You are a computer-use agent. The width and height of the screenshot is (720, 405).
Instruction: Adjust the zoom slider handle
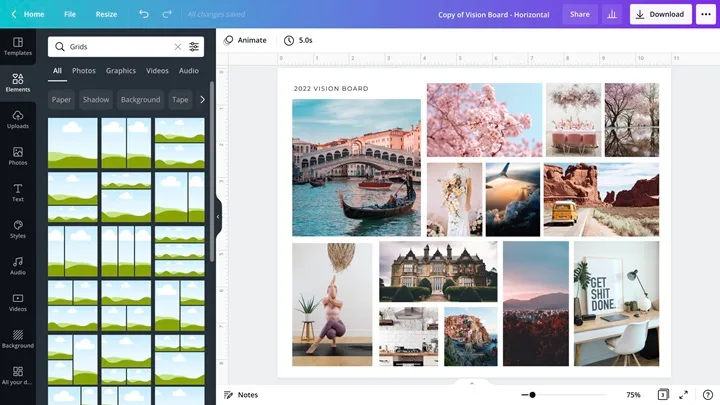click(x=532, y=394)
